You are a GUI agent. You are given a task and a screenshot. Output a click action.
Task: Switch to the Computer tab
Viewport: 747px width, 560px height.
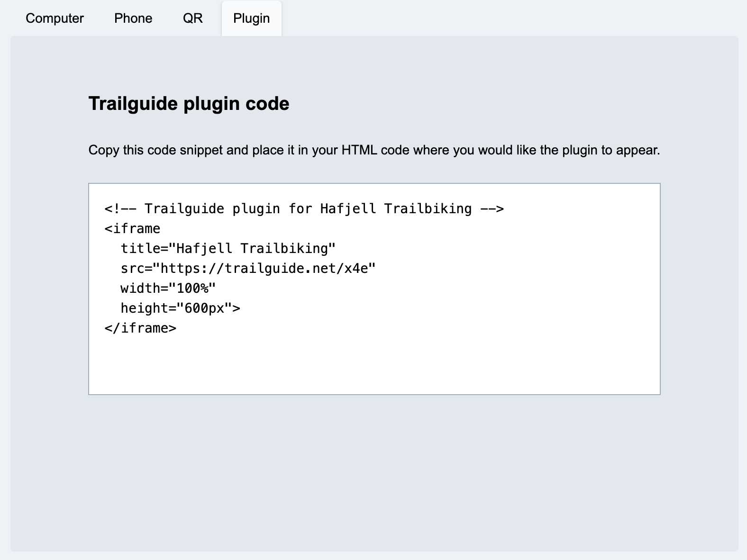(55, 18)
